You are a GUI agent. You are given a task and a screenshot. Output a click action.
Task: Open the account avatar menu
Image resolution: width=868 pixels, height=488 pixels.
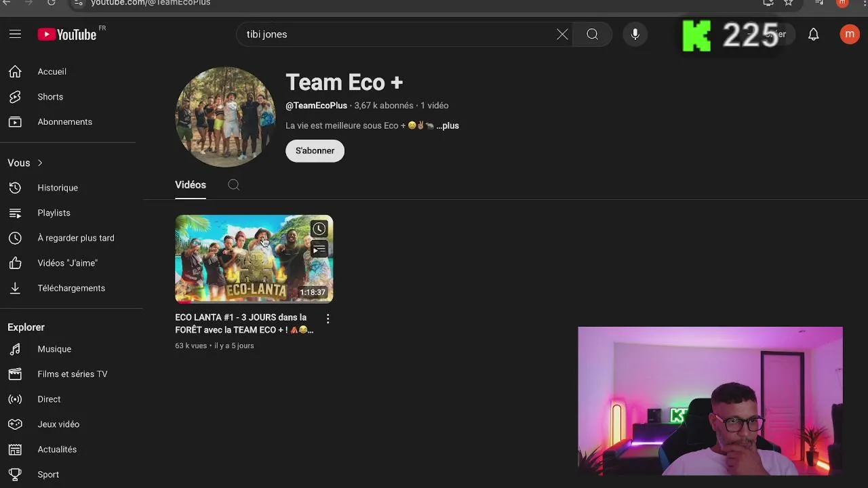pos(850,34)
